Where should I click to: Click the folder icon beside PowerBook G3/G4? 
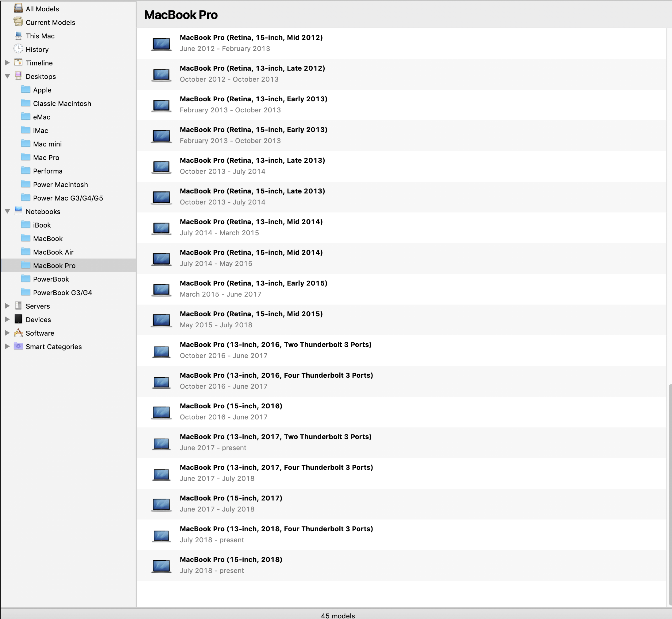(26, 292)
